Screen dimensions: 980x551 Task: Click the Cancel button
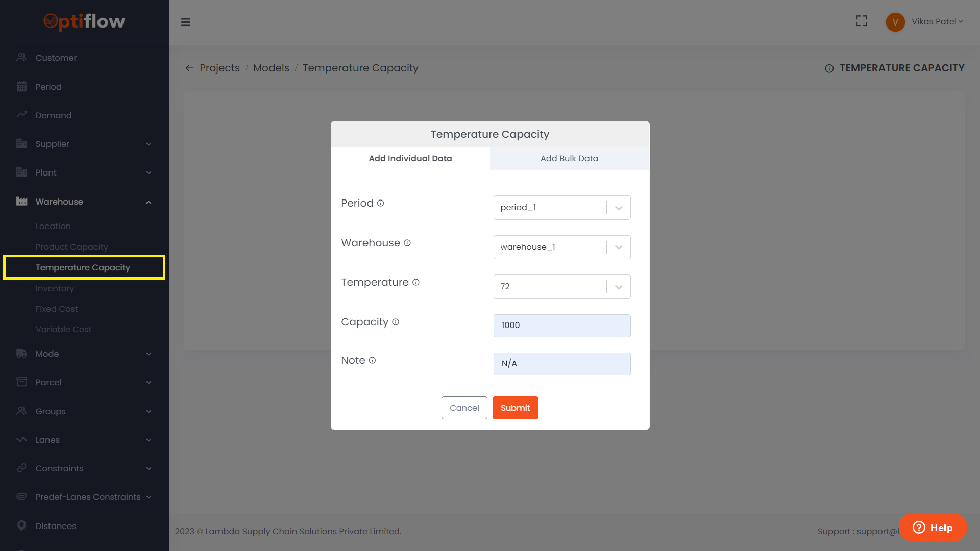pos(464,408)
